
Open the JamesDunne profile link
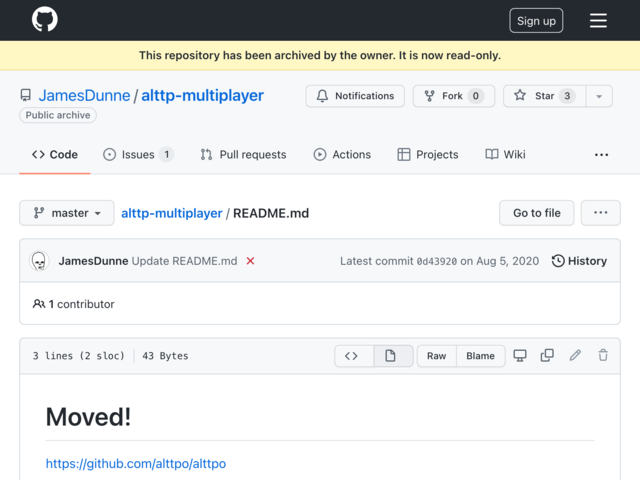(84, 96)
